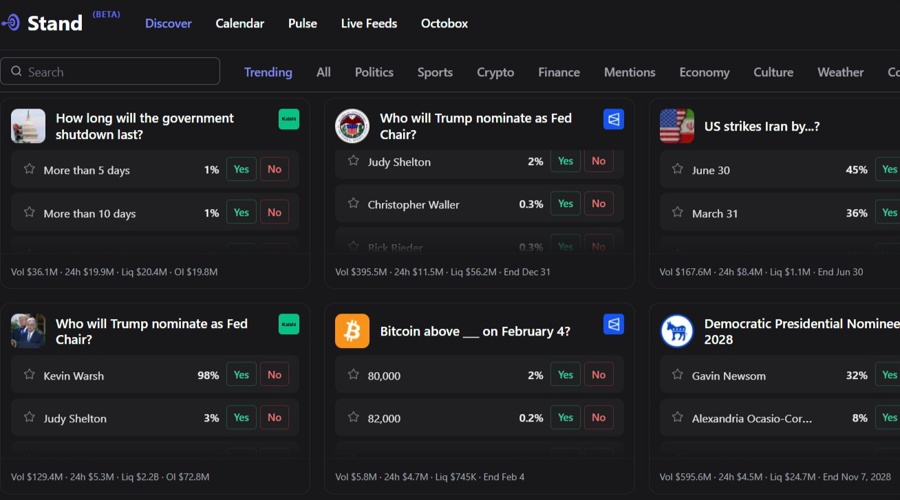Click No for Bitcoin above 80,000
900x500 pixels.
tap(598, 375)
